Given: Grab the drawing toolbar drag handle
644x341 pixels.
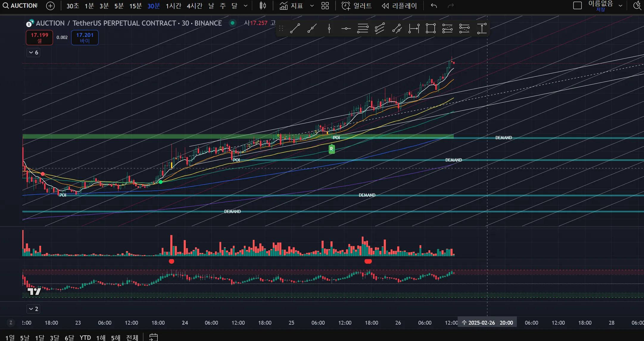Looking at the screenshot, I should [x=281, y=29].
